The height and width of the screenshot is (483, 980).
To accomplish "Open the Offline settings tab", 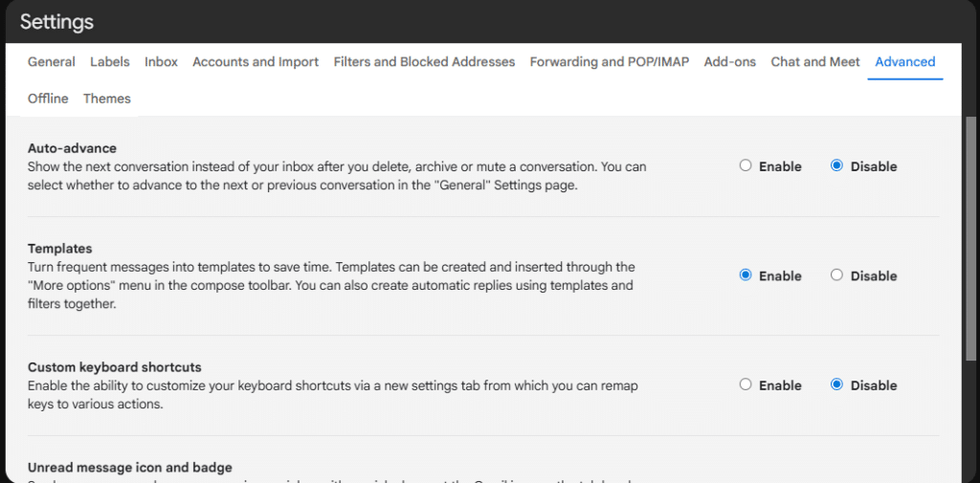I will [48, 99].
